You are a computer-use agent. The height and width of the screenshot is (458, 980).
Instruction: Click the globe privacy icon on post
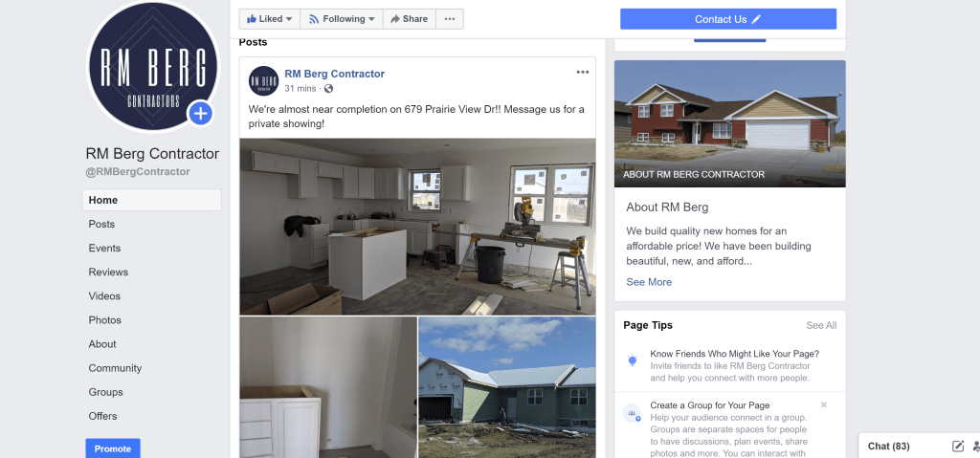[x=329, y=89]
